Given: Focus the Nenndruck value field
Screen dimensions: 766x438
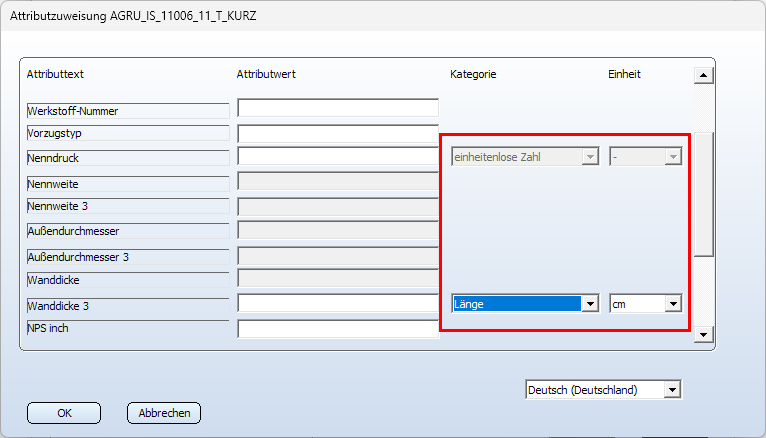Looking at the screenshot, I should (x=338, y=156).
